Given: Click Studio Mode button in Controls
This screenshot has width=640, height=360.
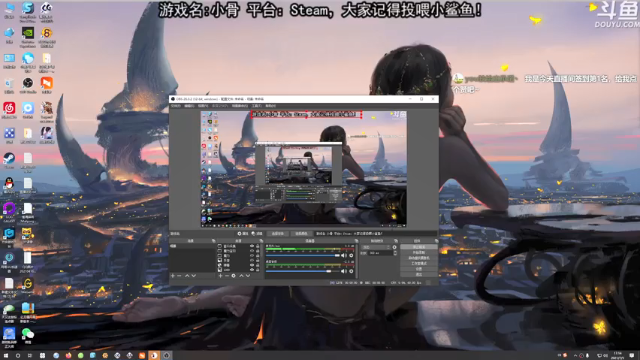Looking at the screenshot, I should point(419,264).
